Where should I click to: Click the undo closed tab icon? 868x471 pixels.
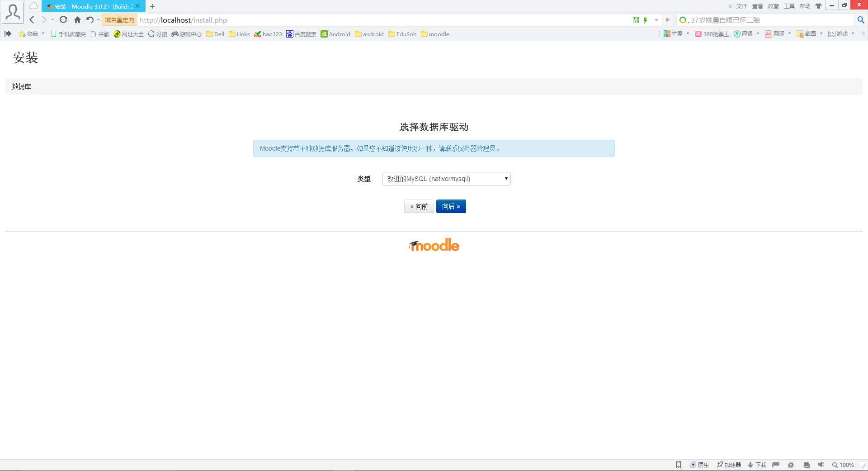pos(90,20)
